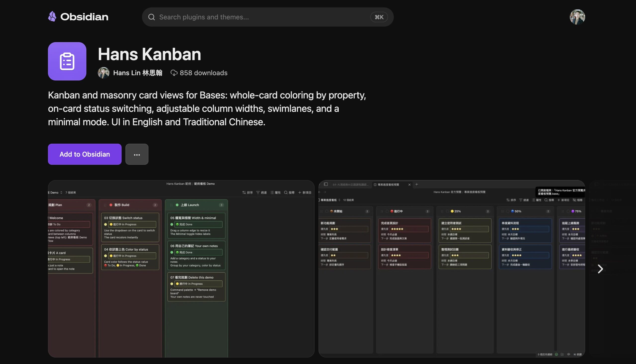Open the user profile avatar in the header
636x364 pixels.
[577, 17]
